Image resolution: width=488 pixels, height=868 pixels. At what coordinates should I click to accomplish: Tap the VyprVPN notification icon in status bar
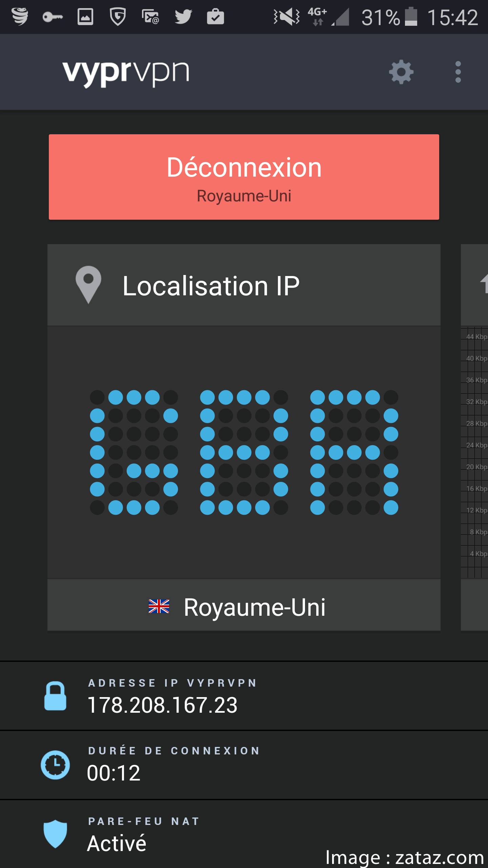20,17
